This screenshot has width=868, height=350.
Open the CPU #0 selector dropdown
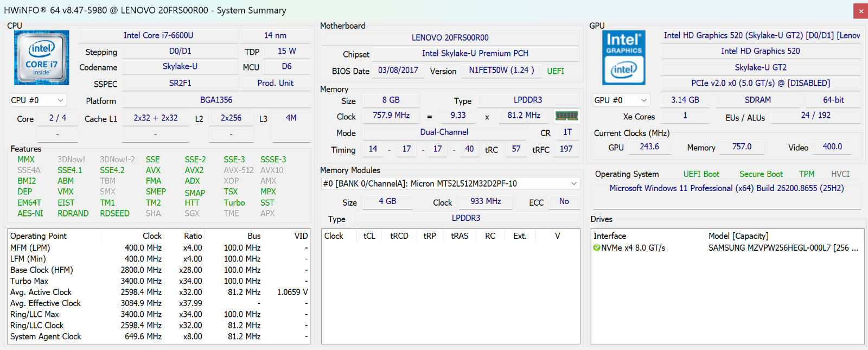[37, 100]
